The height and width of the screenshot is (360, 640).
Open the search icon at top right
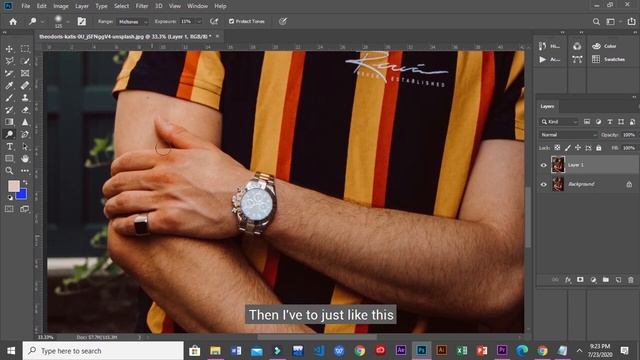(x=596, y=22)
